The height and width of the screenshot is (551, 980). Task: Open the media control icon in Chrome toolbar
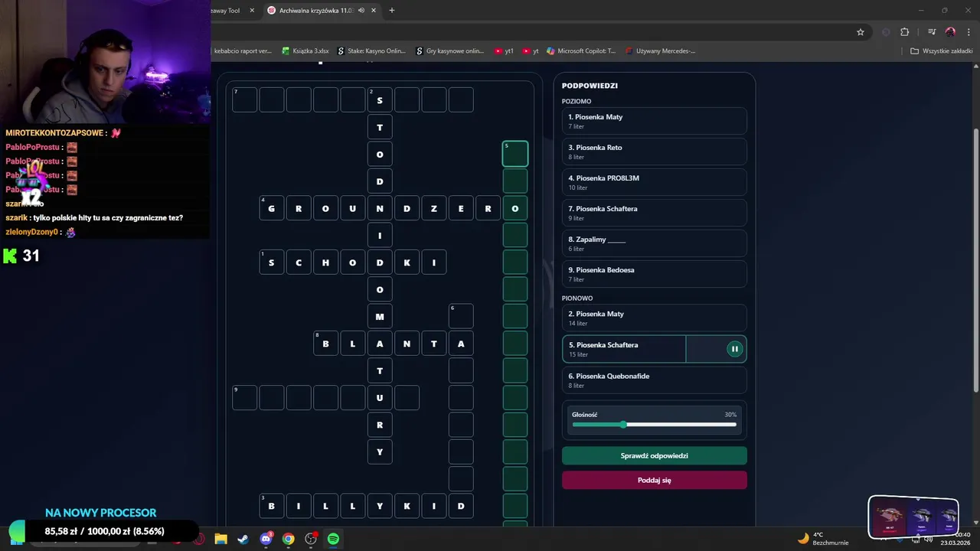pyautogui.click(x=932, y=32)
